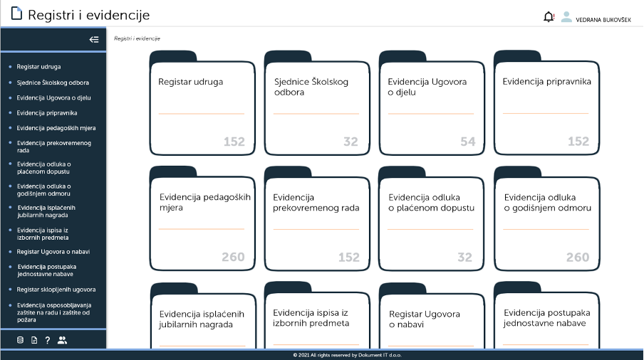Image resolution: width=644 pixels, height=360 pixels.
Task: Select Evidencija pripravnika in the sidebar
Action: pos(47,113)
